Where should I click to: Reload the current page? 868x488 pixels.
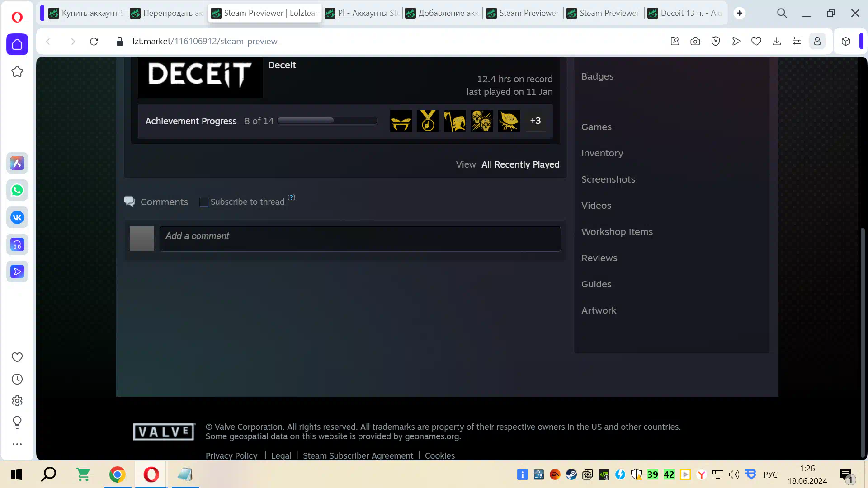[x=94, y=42]
